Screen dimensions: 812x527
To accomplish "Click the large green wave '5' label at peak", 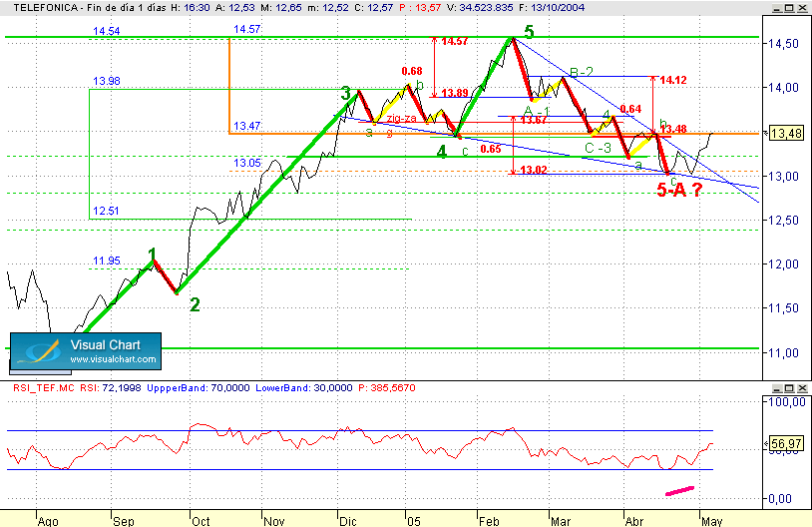I will (x=529, y=32).
